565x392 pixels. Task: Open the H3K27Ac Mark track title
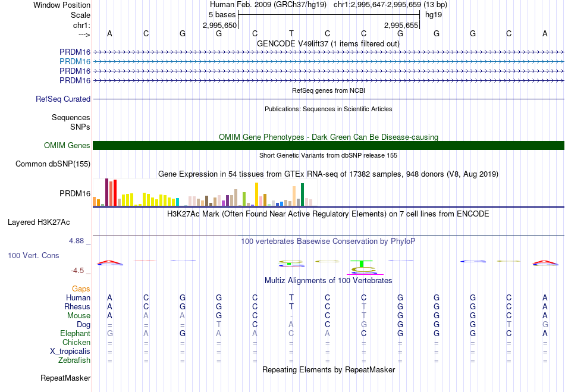tap(328, 214)
